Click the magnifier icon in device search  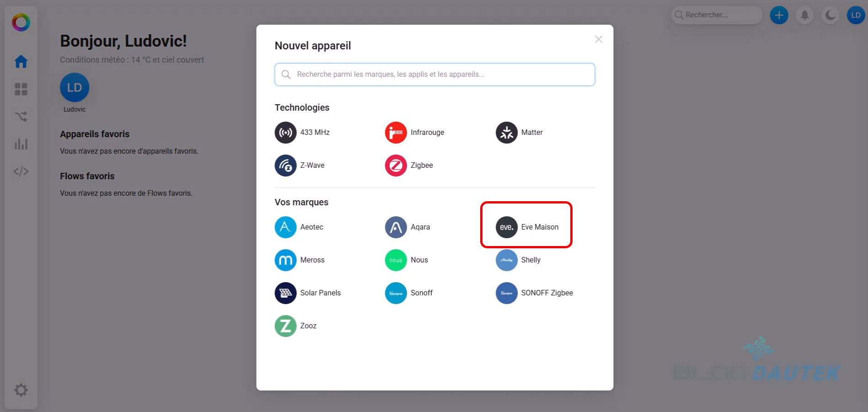[286, 75]
